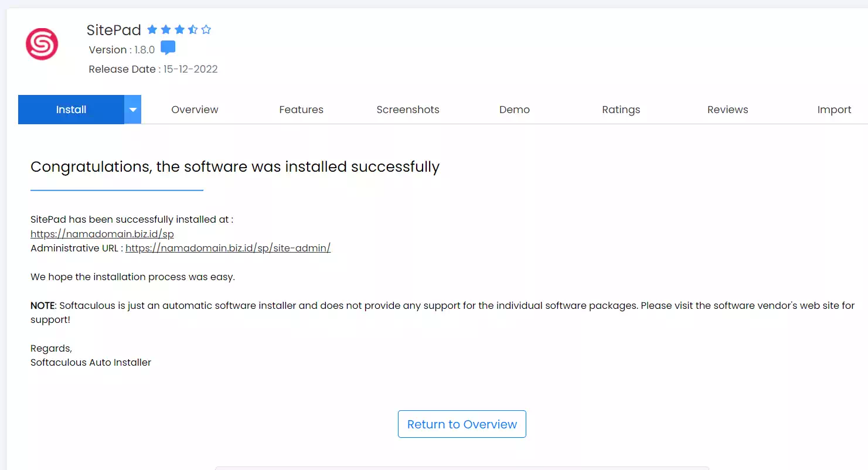Click the fifth empty rating star
This screenshot has height=470, width=868.
click(206, 29)
